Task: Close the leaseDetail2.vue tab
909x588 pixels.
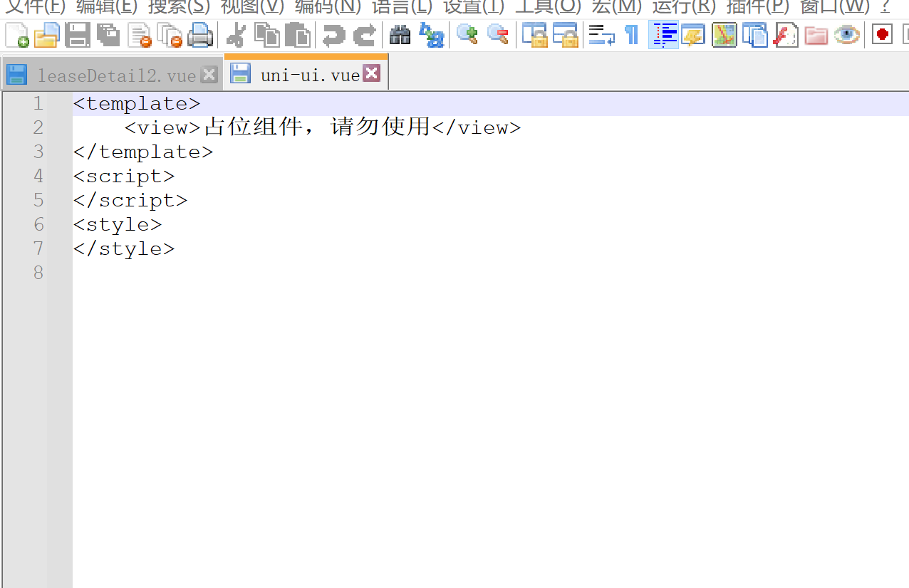Action: pyautogui.click(x=209, y=74)
